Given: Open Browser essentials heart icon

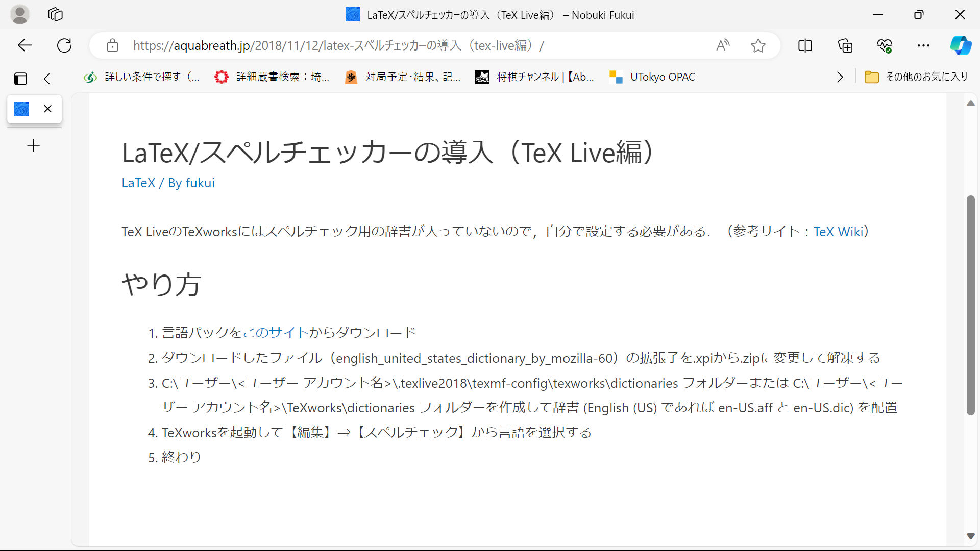Looking at the screenshot, I should (885, 45).
